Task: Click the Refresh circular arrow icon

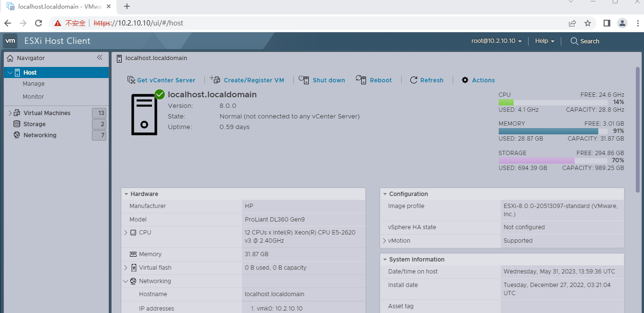Action: pyautogui.click(x=414, y=80)
